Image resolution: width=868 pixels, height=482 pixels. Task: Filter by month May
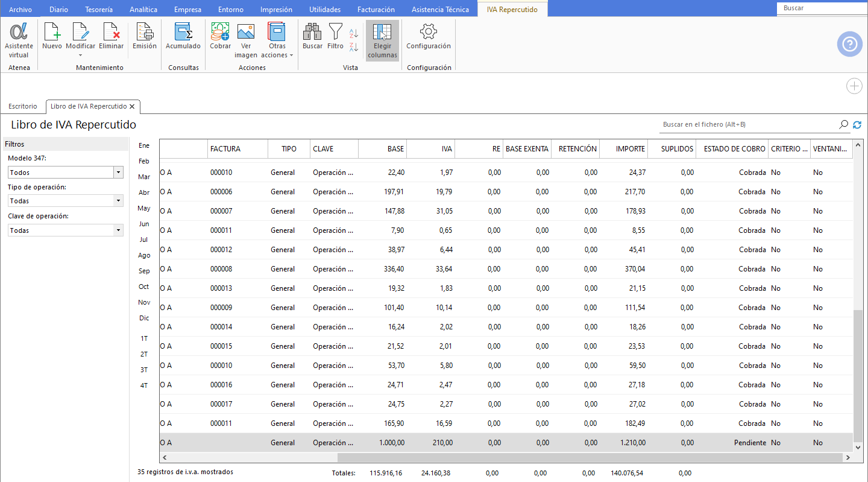click(144, 208)
